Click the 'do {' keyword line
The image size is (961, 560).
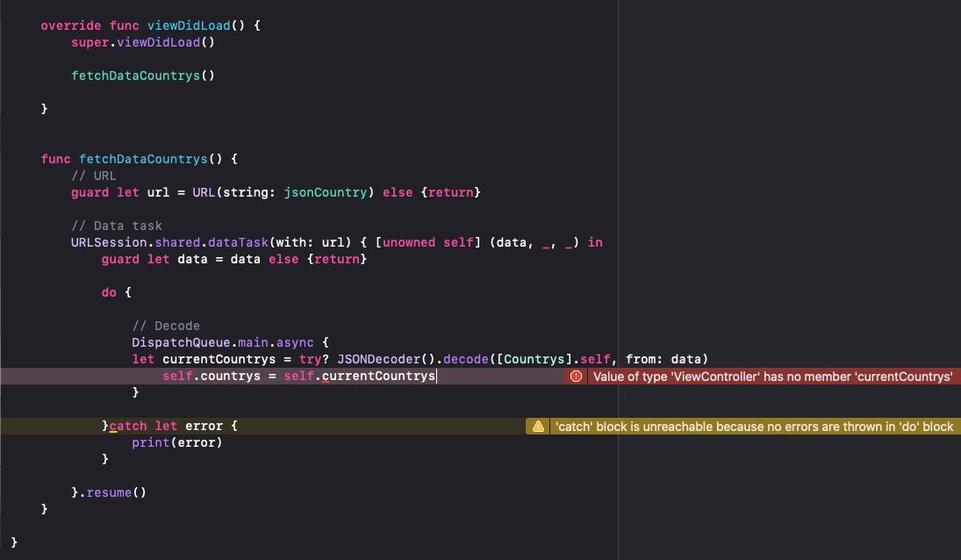pyautogui.click(x=116, y=292)
